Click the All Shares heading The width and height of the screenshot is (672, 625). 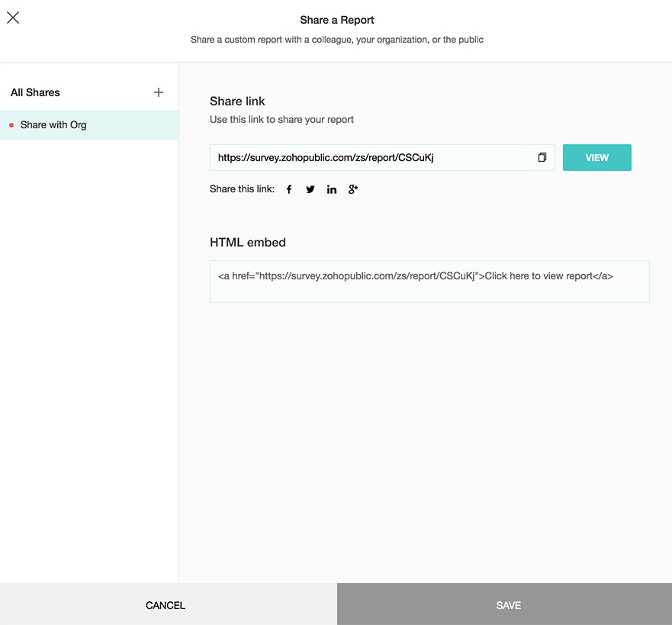coord(35,92)
